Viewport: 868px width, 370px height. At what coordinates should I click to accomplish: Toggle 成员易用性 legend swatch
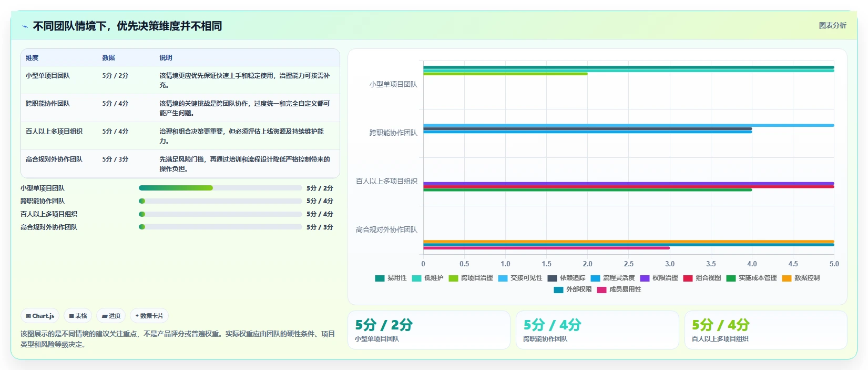(x=601, y=289)
